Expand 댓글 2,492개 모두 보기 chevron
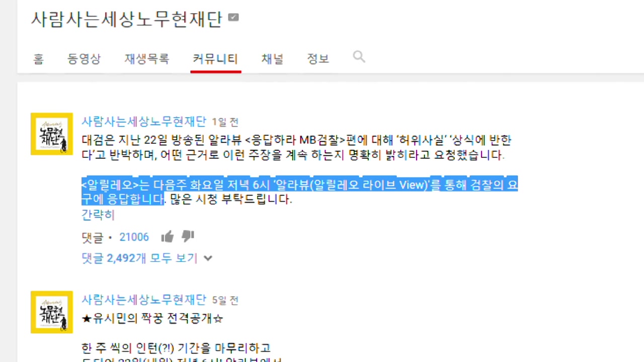 point(208,258)
